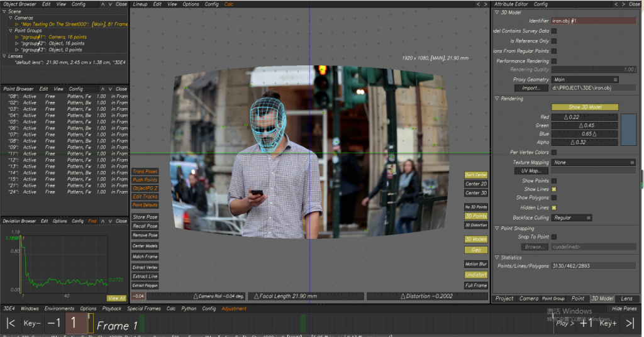
Task: Open Environments menu in main bar
Action: [x=59, y=309]
